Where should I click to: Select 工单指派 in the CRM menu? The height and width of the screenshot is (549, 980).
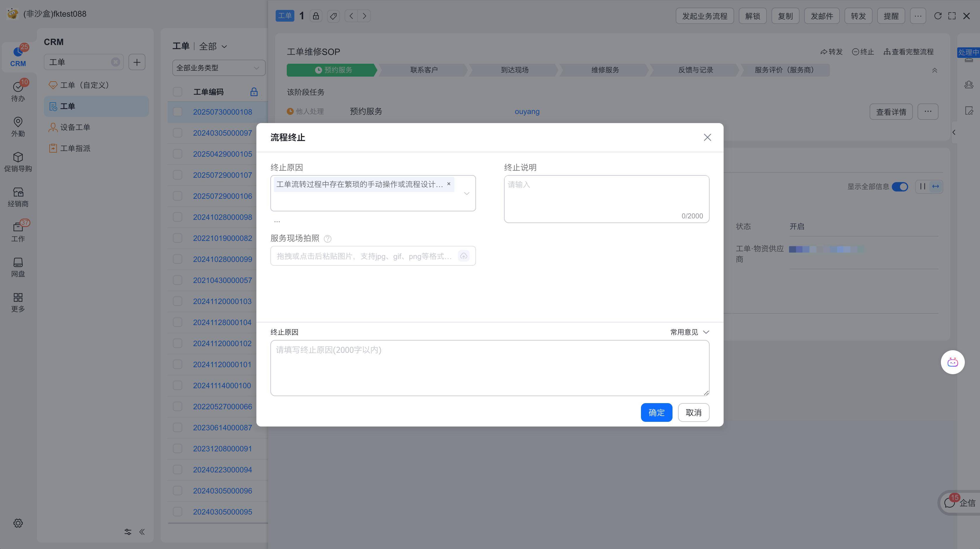point(75,148)
